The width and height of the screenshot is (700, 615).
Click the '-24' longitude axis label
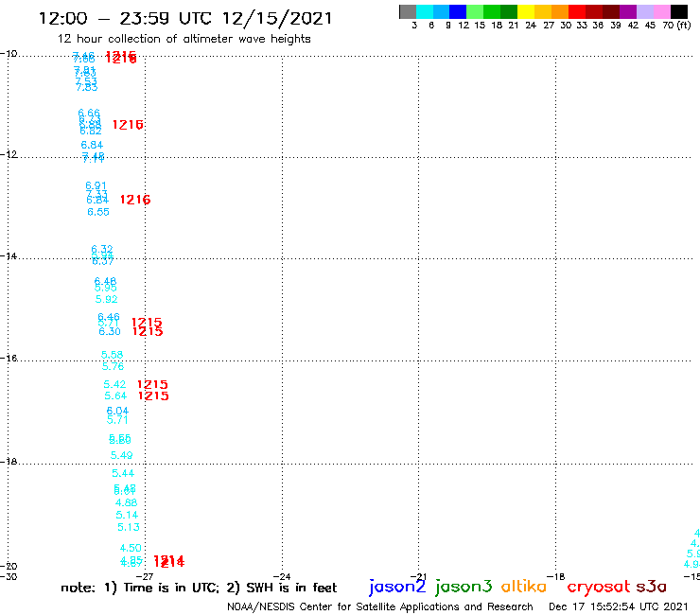click(x=282, y=577)
